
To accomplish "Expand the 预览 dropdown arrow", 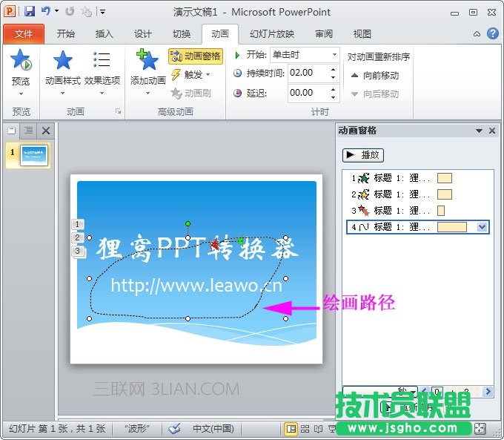I will pos(21,94).
